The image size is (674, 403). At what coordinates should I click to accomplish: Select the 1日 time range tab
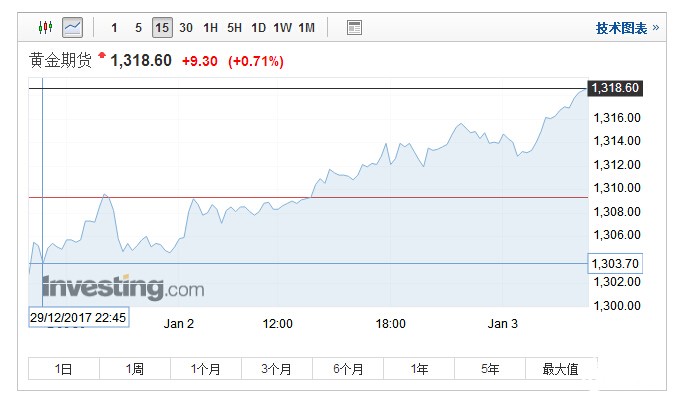(64, 369)
